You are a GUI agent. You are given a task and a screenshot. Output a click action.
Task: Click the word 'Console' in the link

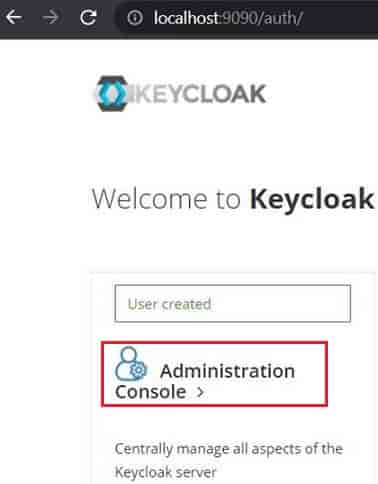pyautogui.click(x=150, y=392)
